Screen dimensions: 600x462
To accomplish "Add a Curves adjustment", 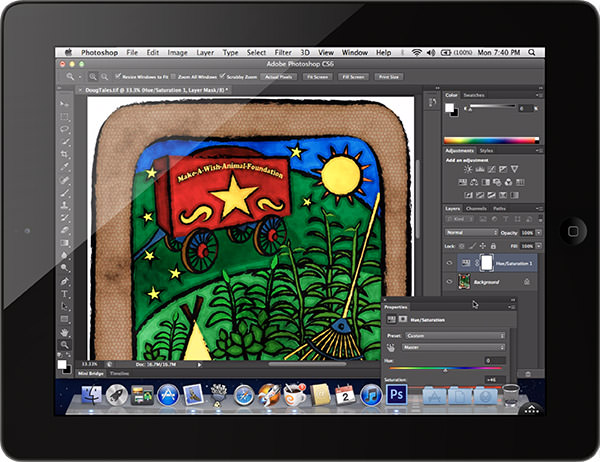I will [x=491, y=169].
